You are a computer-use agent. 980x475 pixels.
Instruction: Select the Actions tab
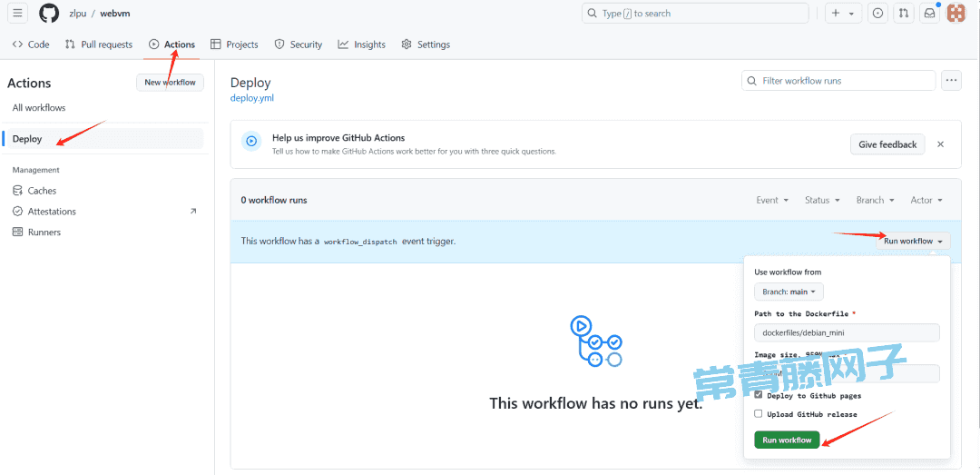(x=171, y=45)
